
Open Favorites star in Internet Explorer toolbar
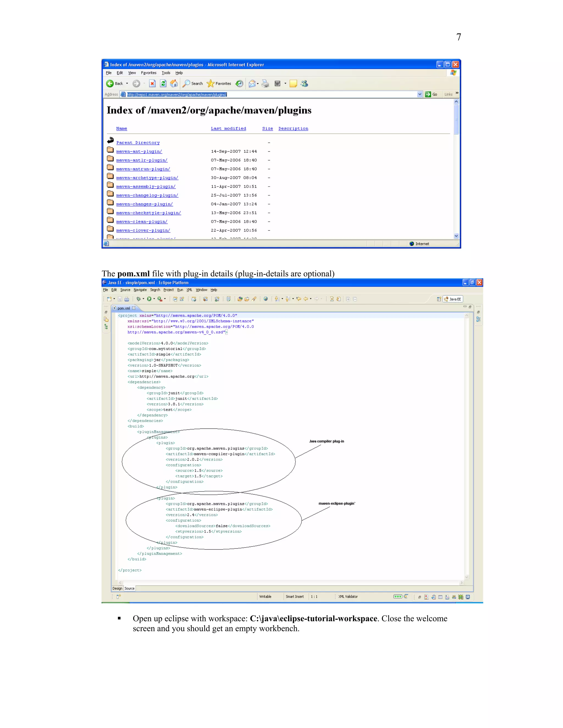click(219, 83)
